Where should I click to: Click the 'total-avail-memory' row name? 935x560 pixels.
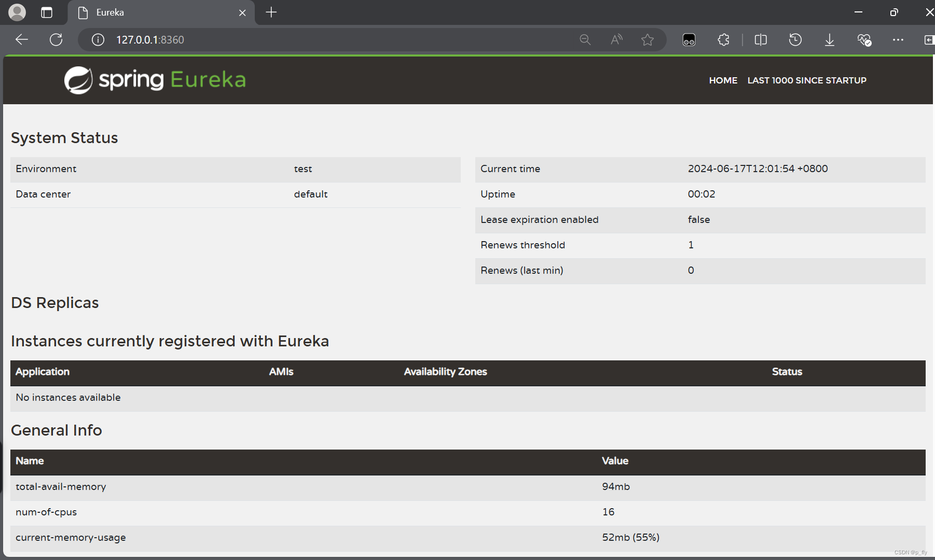click(61, 487)
